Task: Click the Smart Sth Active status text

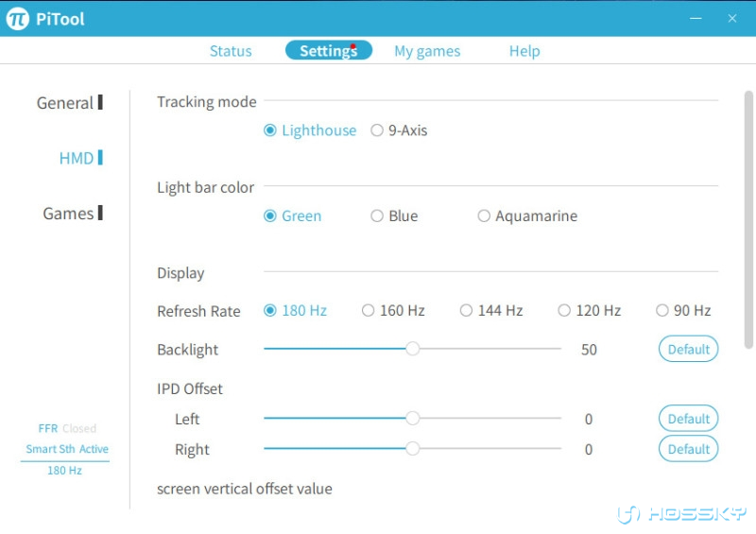Action: [x=67, y=449]
